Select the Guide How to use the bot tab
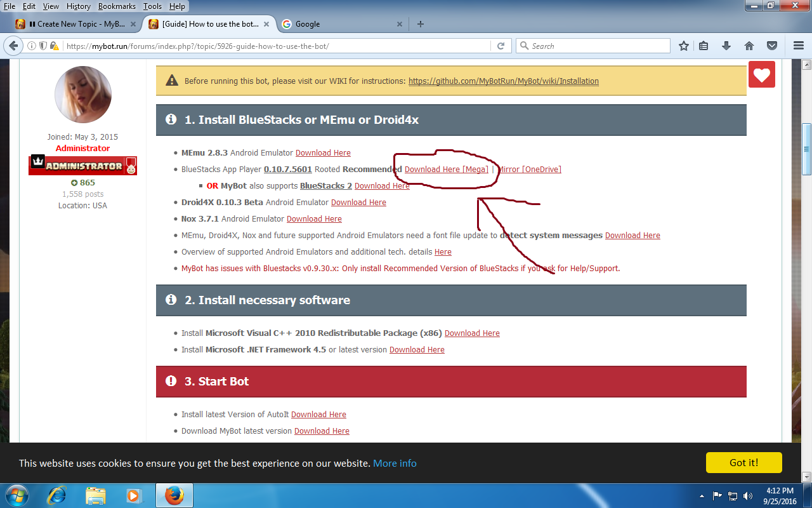 [209, 24]
